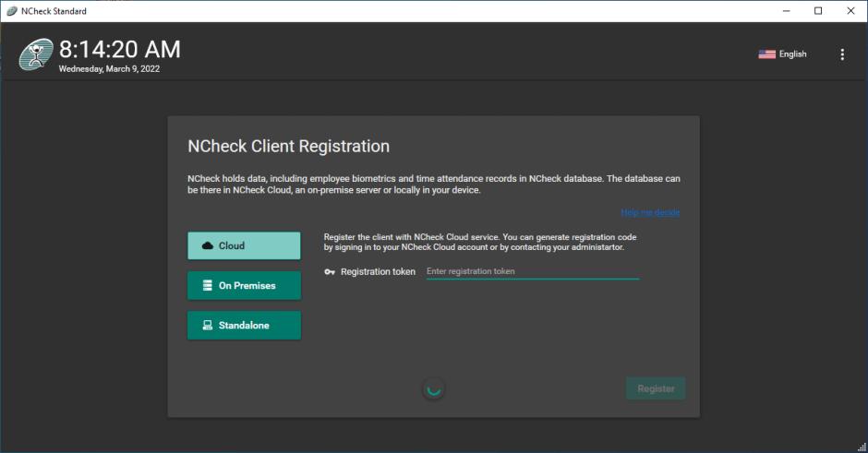Screen dimensions: 868x453
Task: Maximize the NCheck Standard window
Action: tap(818, 11)
